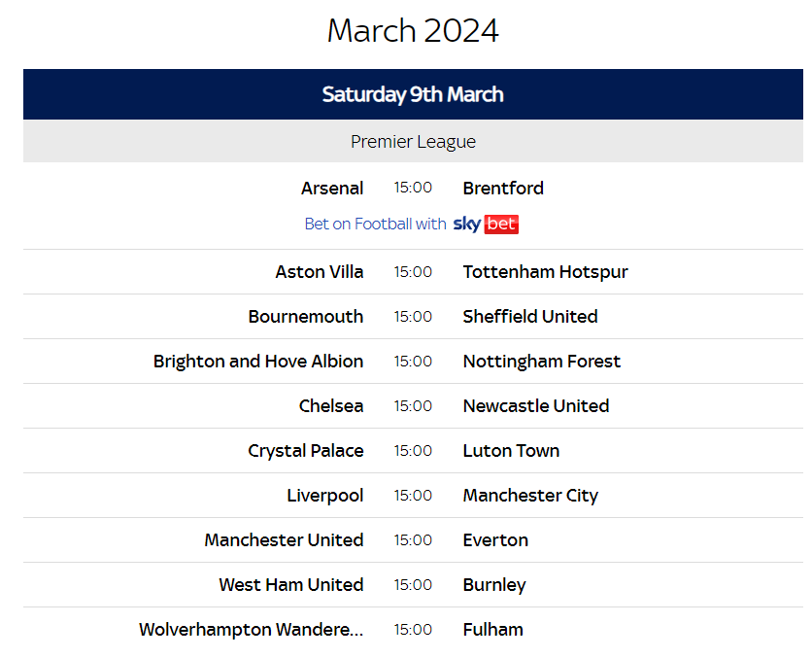Screen dimensions: 812x658
Task: Select the Arsenal team name
Action: click(332, 189)
